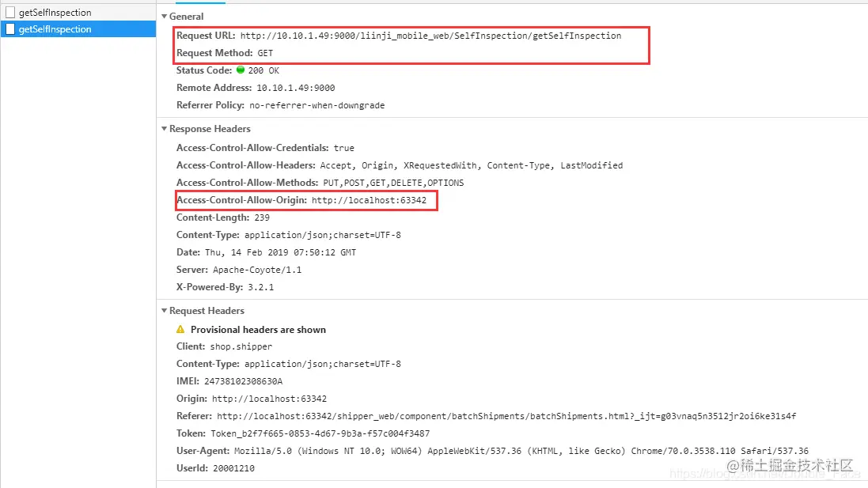Click Server value Apache-Coyote/1.1

(x=257, y=270)
